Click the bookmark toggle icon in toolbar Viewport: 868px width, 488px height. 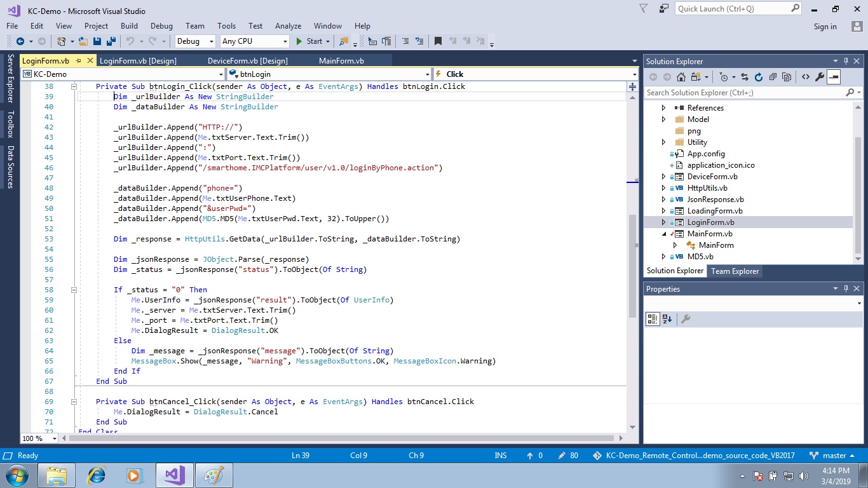point(438,41)
